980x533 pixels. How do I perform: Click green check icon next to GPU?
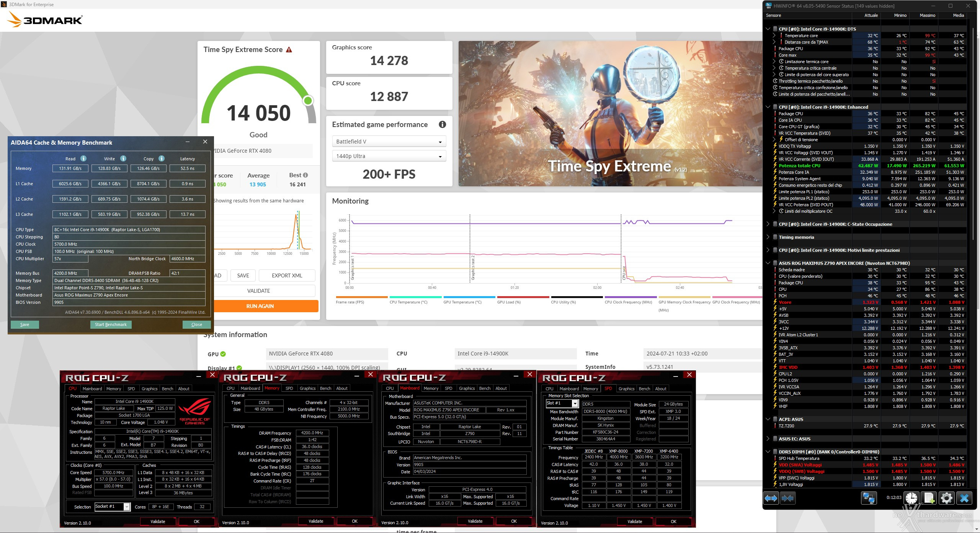223,354
